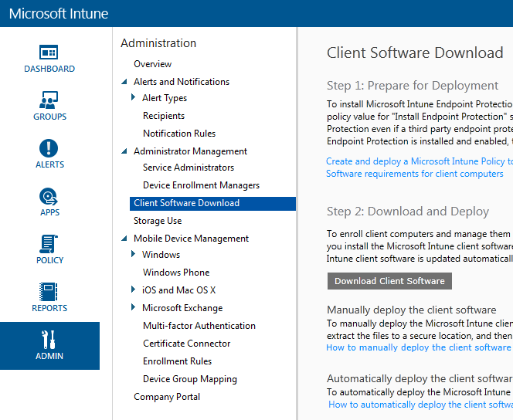Open Software requirements for client computers link

[x=415, y=174]
